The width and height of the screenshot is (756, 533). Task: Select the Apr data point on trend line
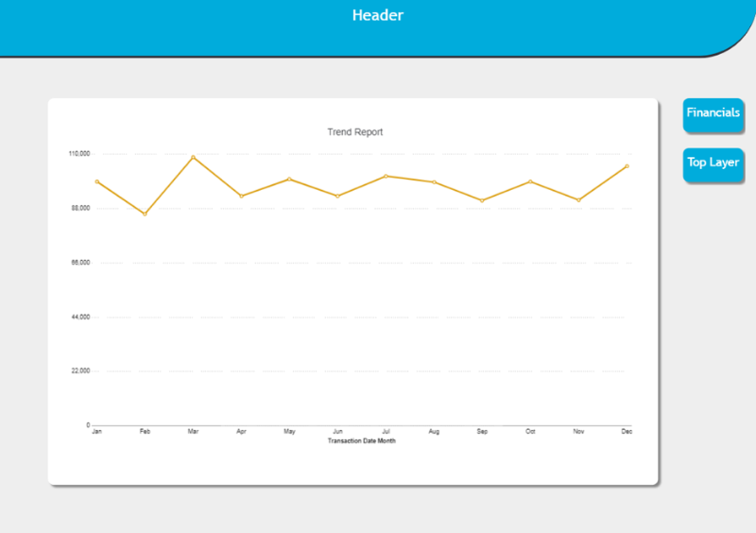[x=241, y=196]
